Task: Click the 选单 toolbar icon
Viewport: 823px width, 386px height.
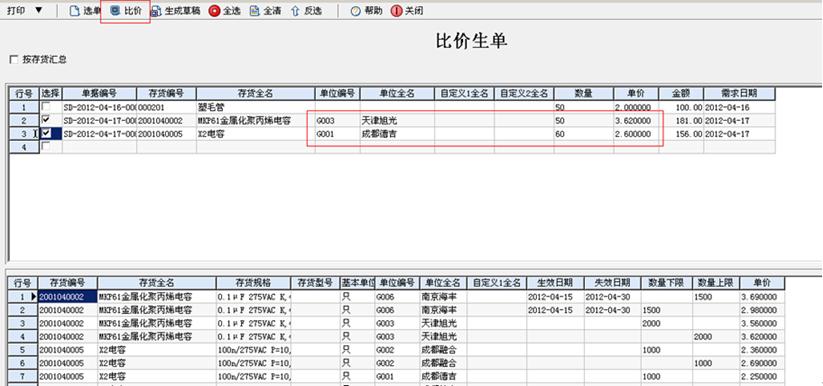Action: pos(75,11)
